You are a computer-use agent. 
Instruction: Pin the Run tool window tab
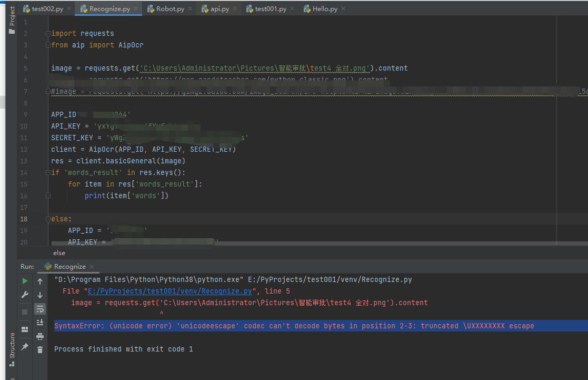(24, 346)
